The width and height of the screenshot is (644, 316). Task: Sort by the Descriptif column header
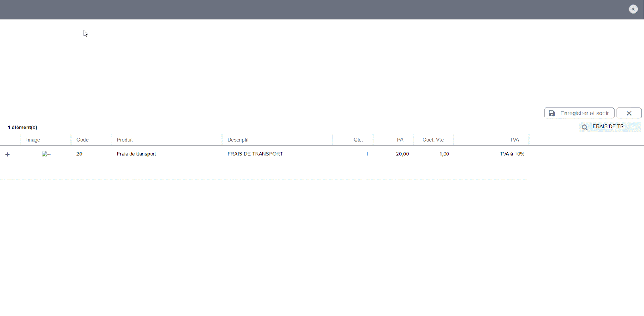(238, 140)
